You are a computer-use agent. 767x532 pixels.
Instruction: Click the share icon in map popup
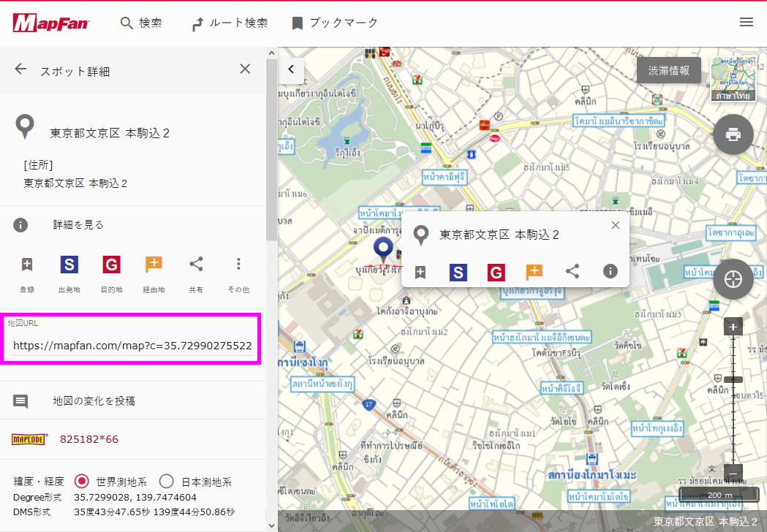(x=573, y=271)
